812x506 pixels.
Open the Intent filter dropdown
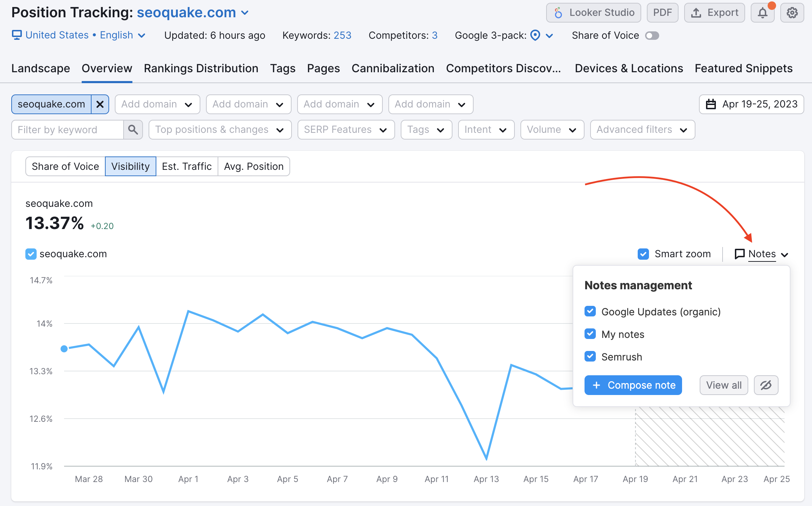[486, 129]
